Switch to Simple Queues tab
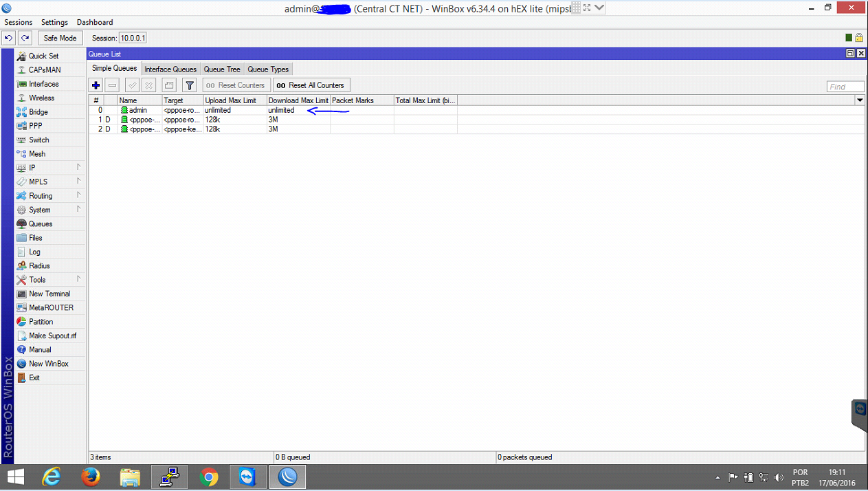Image resolution: width=868 pixels, height=491 pixels. tap(115, 68)
